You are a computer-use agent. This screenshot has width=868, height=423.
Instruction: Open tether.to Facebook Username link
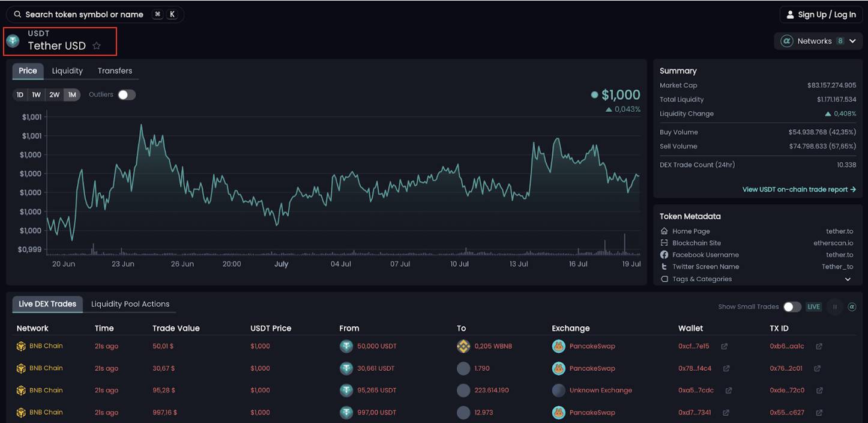tap(840, 255)
